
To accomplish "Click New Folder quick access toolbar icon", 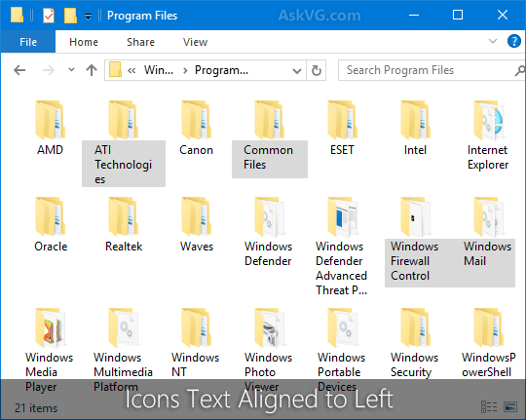I will click(x=70, y=16).
